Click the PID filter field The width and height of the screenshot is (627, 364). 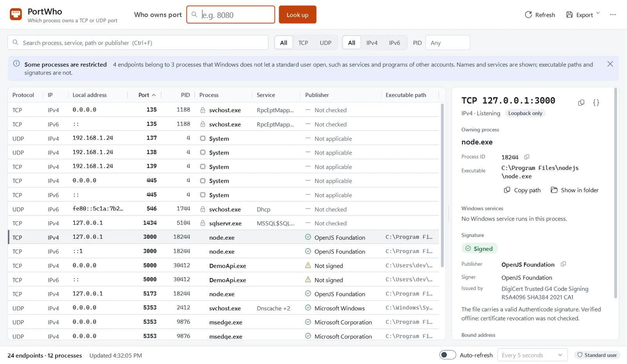[448, 43]
